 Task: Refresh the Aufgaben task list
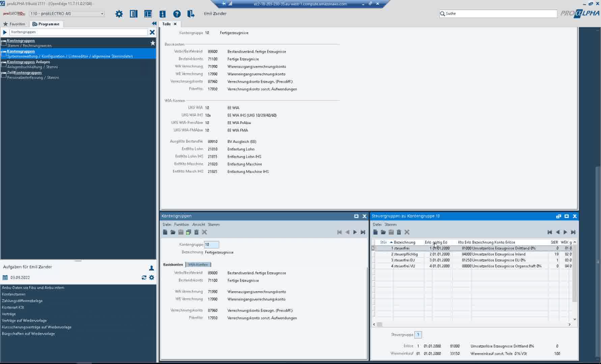coord(144,277)
